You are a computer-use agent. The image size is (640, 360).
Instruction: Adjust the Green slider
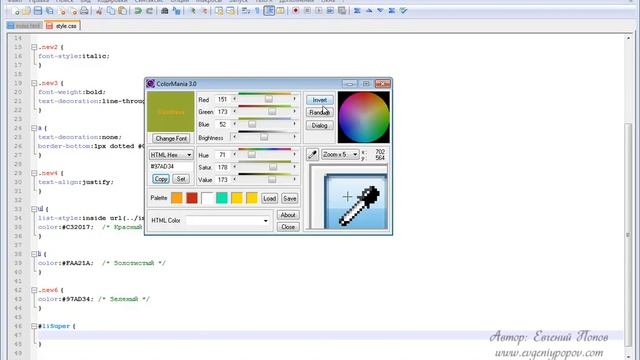point(272,112)
